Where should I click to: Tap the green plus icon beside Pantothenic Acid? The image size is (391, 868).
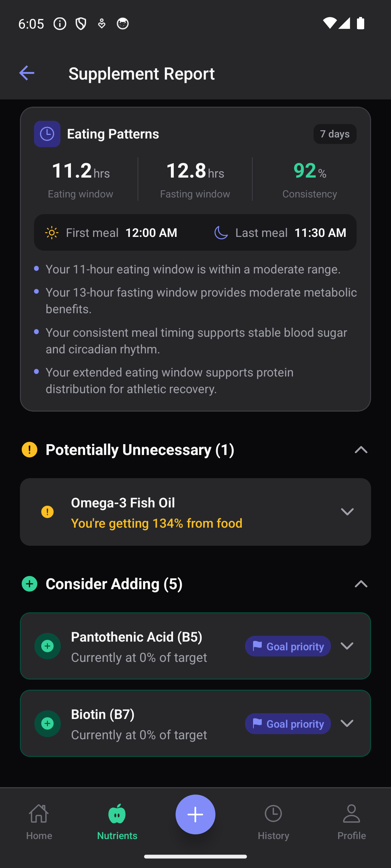click(47, 646)
